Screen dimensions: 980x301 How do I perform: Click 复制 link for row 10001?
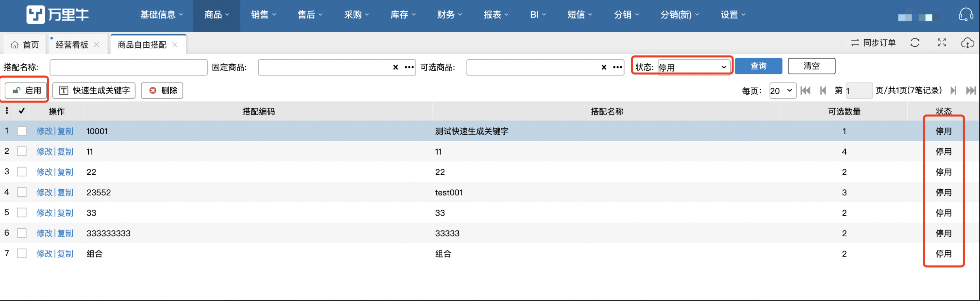pos(65,131)
